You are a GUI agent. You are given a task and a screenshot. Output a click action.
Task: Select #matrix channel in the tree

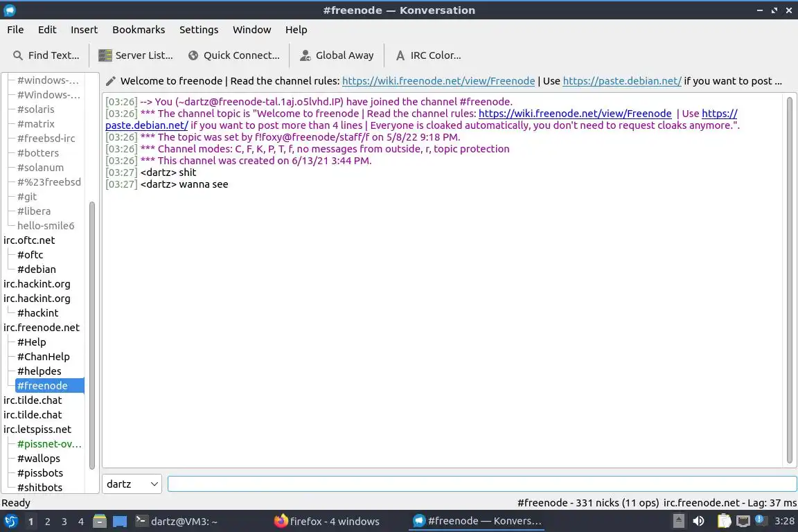[x=35, y=124]
